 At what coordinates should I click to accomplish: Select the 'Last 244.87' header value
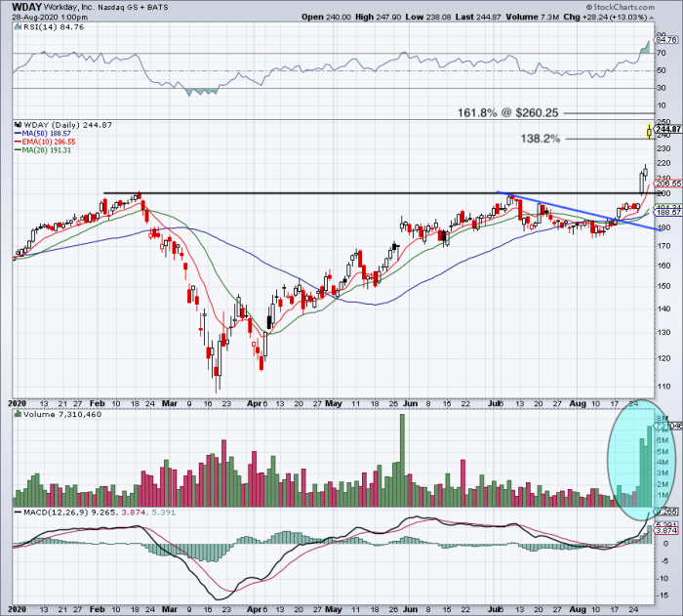[478, 17]
